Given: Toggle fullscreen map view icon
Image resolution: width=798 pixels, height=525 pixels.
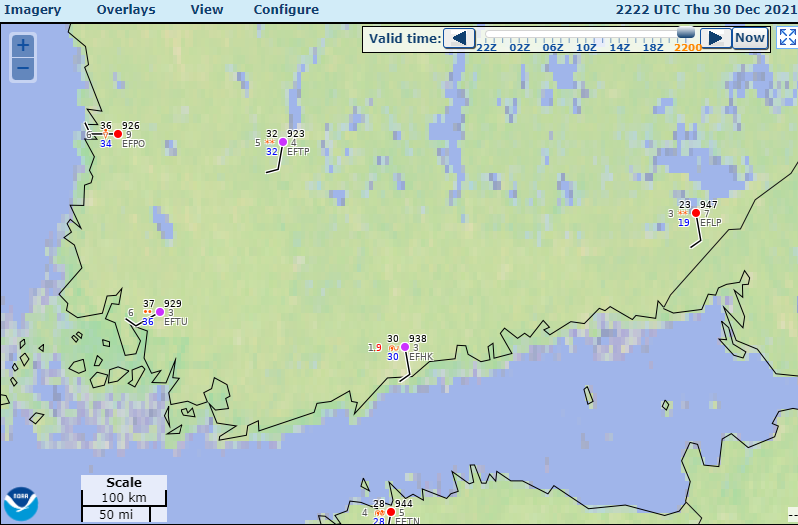Looking at the screenshot, I should 786,38.
